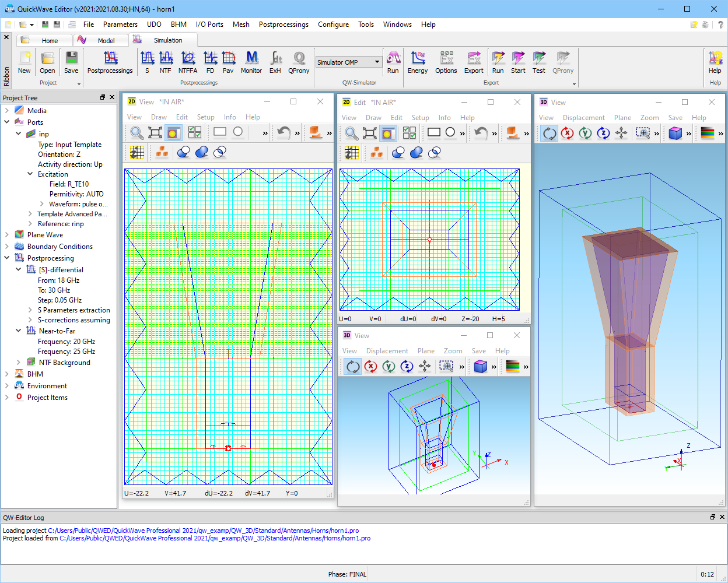728x583 pixels.
Task: Collapse the Excitation tree node
Action: 30,174
